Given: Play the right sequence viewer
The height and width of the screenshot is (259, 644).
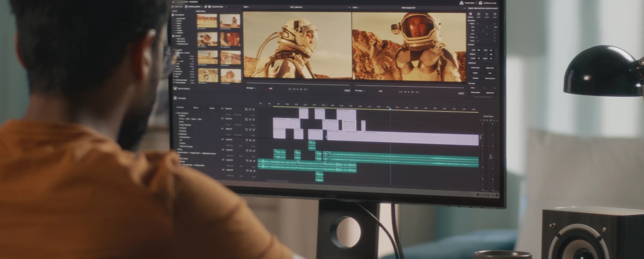Looking at the screenshot, I should pos(409,92).
